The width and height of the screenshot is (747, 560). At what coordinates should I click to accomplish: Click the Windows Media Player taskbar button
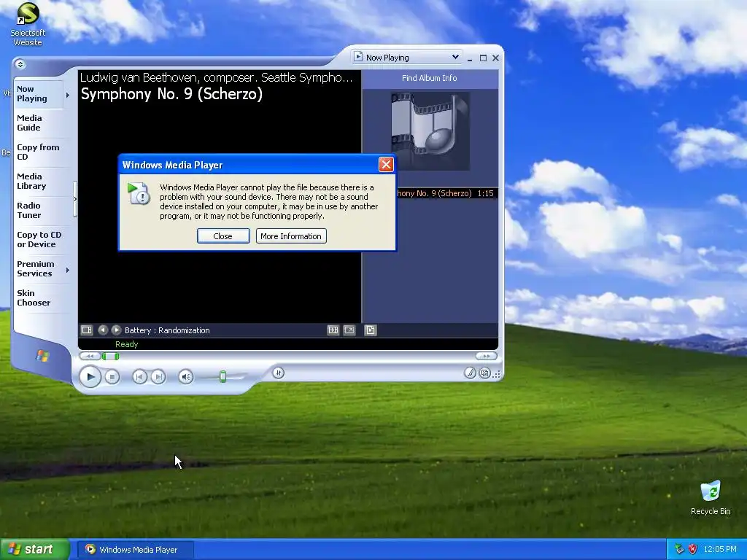[136, 550]
